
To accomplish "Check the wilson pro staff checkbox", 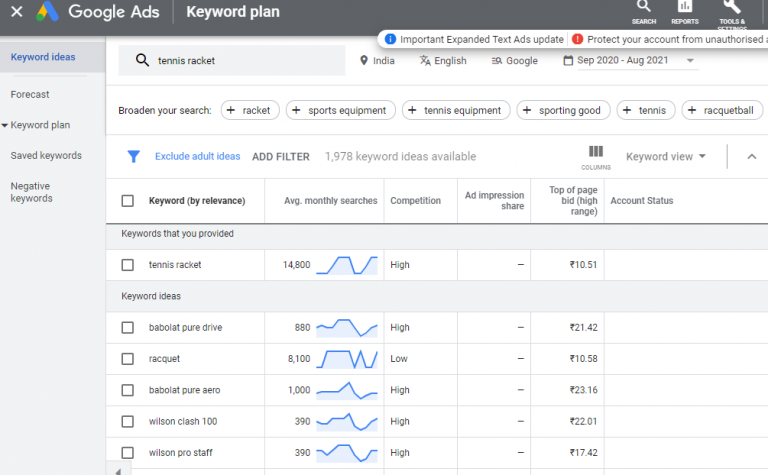I will 127,453.
